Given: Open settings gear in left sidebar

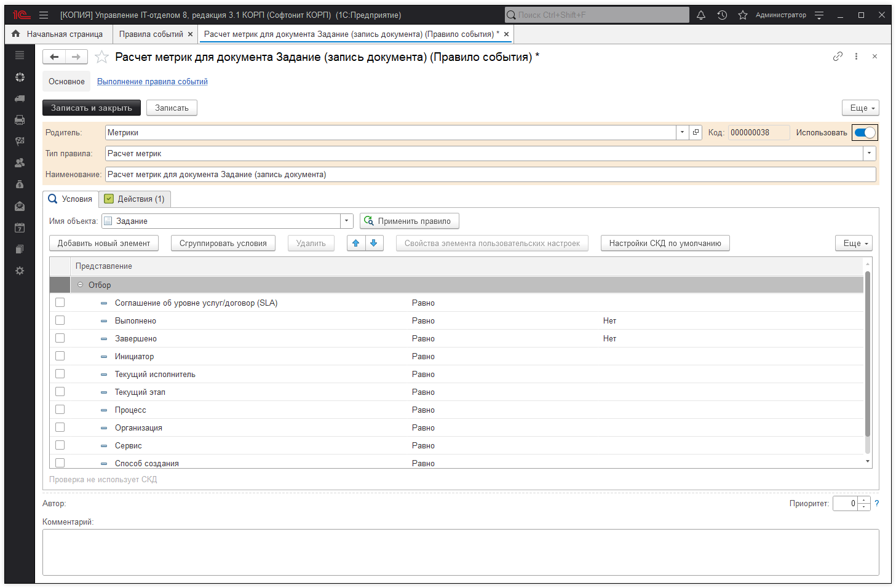Looking at the screenshot, I should [20, 271].
